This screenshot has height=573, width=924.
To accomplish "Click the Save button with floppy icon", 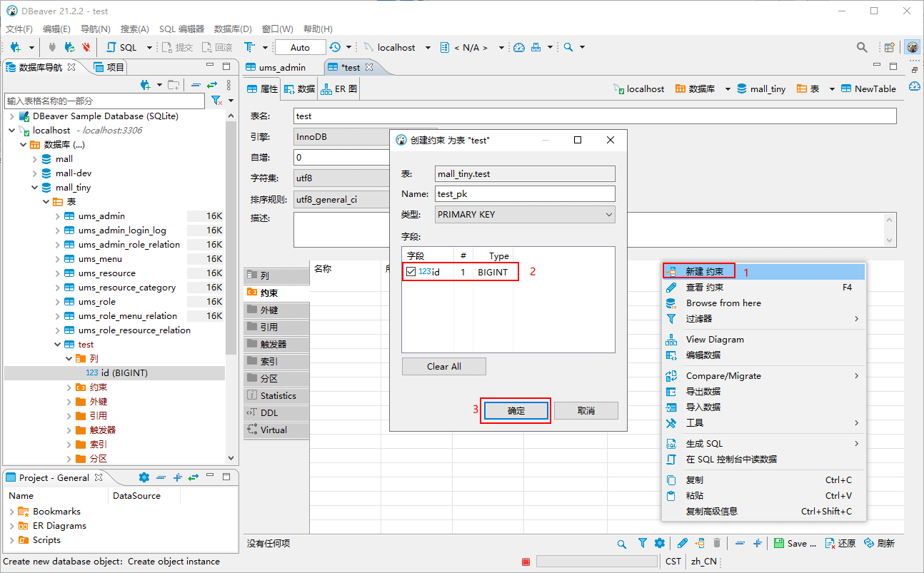I will 795,543.
